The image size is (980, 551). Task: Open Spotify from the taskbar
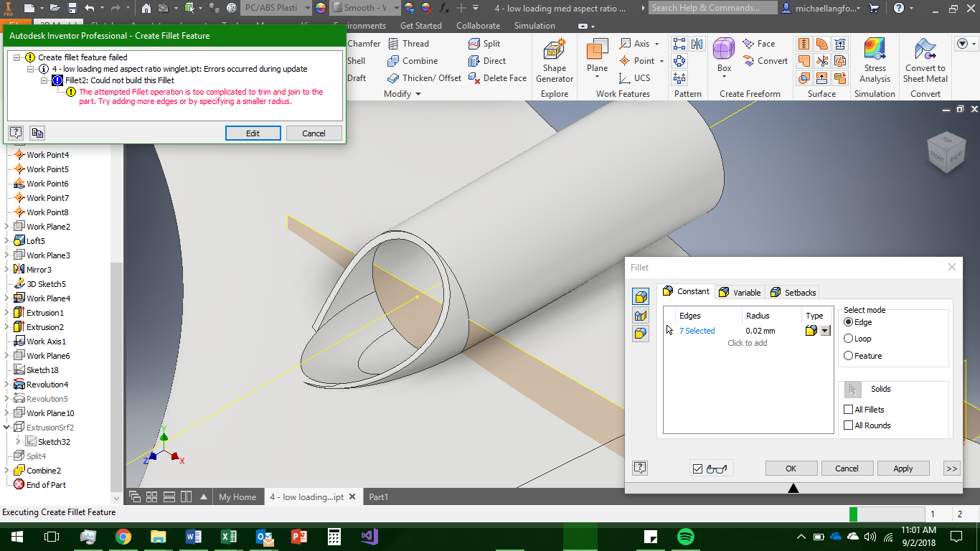pyautogui.click(x=687, y=536)
